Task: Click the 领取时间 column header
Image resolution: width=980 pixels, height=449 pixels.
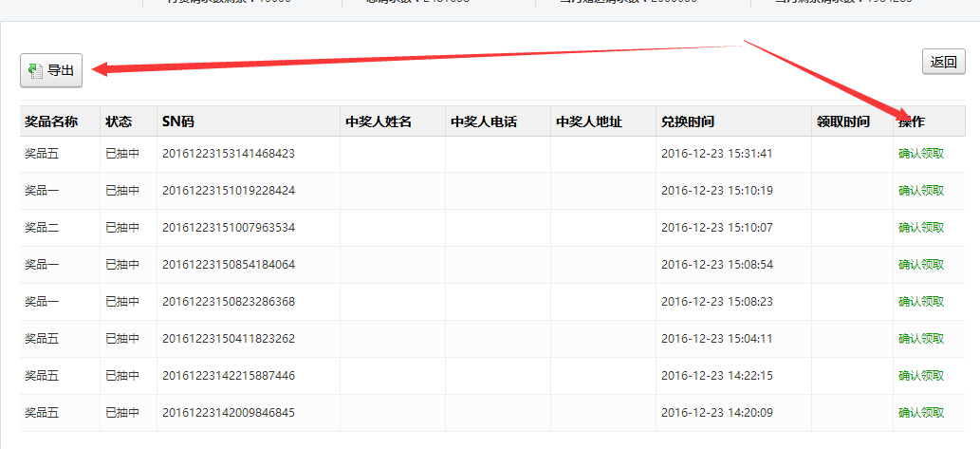Action: coord(842,122)
